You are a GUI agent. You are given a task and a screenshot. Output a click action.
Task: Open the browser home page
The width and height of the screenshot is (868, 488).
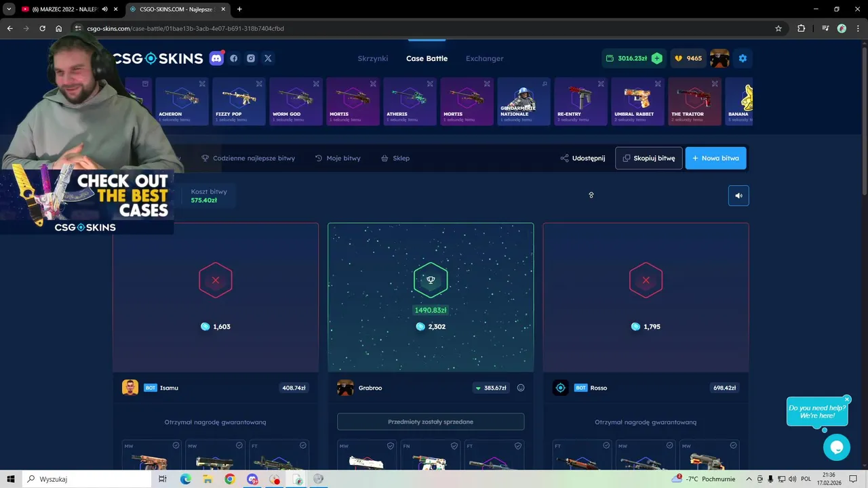click(x=58, y=28)
